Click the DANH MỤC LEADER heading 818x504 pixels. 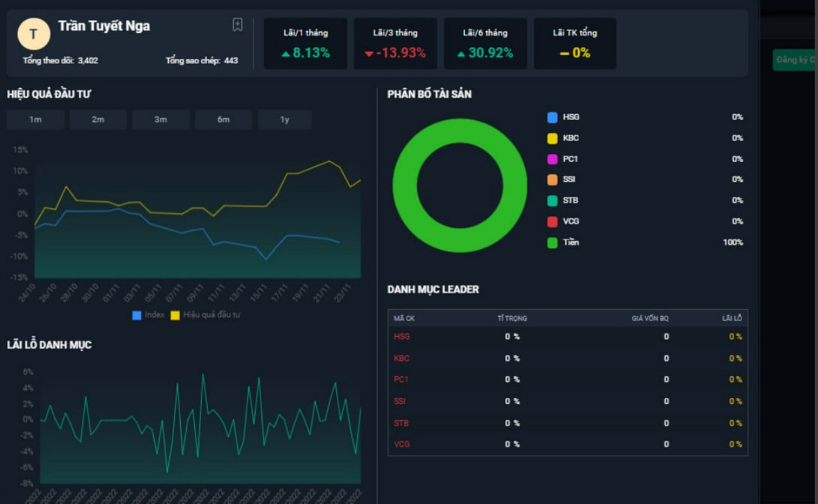433,289
